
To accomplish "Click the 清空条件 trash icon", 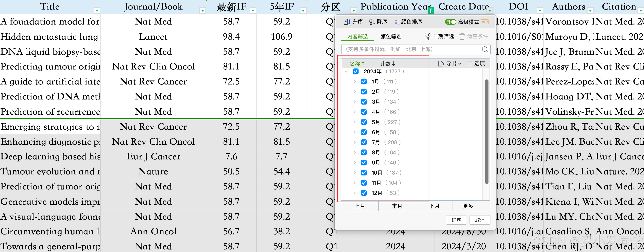I will [x=462, y=37].
